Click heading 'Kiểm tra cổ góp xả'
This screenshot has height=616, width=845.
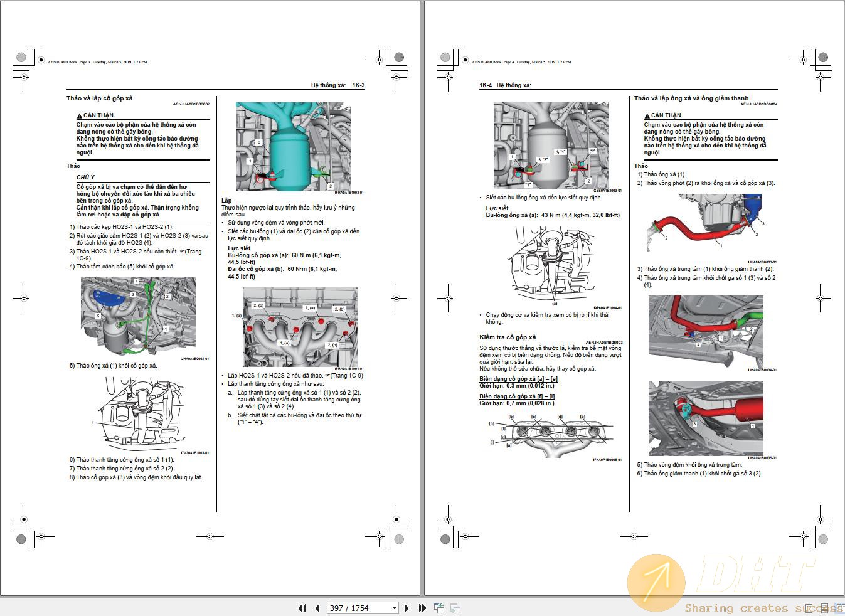508,337
